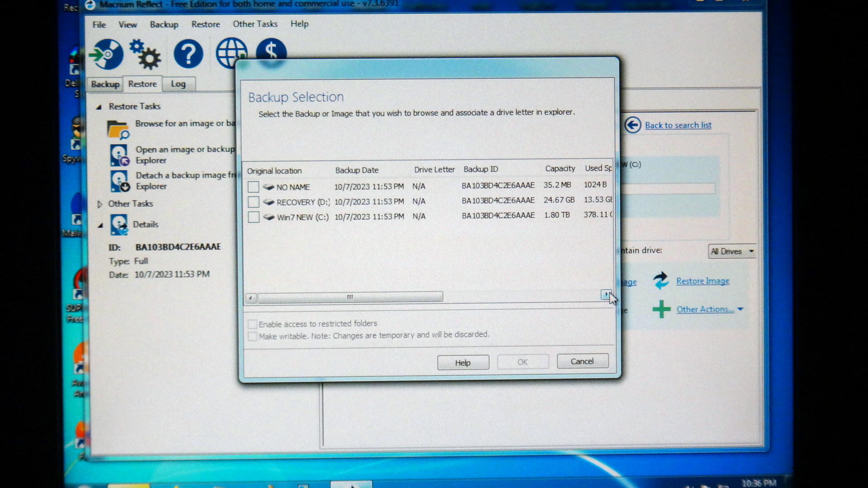Click the Open an image in Explorer icon

point(120,155)
